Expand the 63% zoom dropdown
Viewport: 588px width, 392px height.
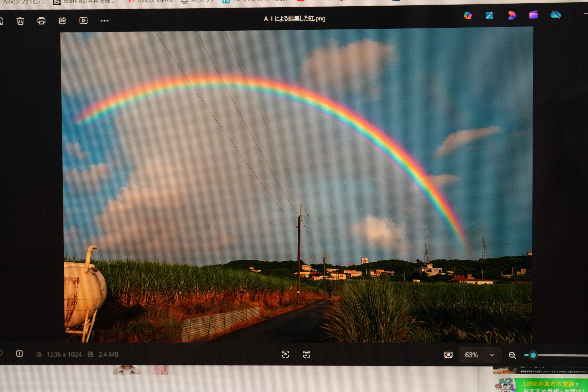point(492,355)
